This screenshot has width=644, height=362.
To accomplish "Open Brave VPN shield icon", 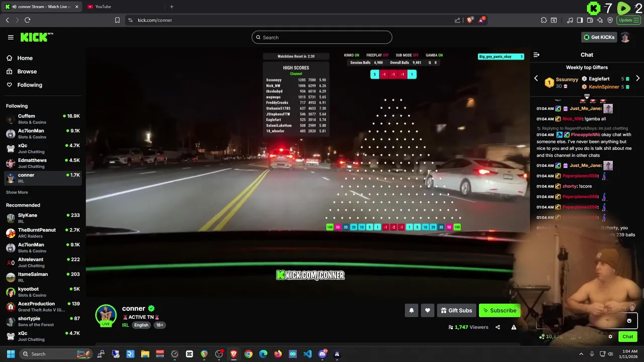I will 610,20.
